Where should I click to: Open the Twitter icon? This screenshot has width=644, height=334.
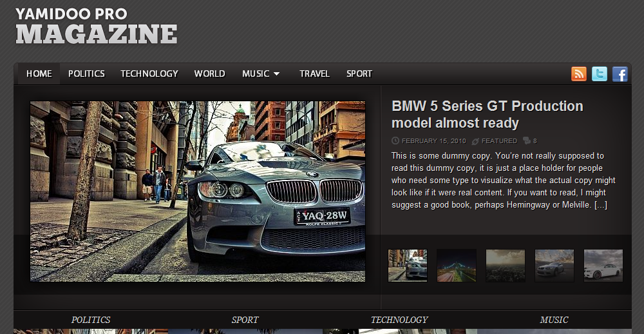point(599,74)
